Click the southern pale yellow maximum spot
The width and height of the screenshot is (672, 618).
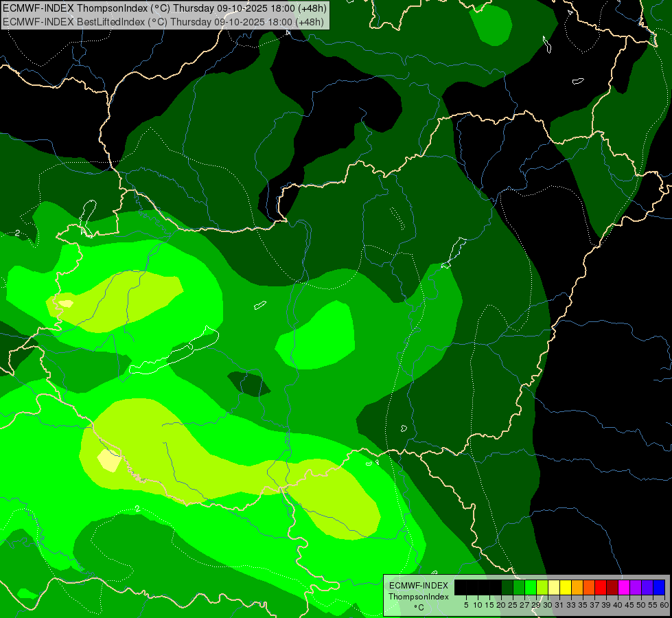(x=108, y=460)
